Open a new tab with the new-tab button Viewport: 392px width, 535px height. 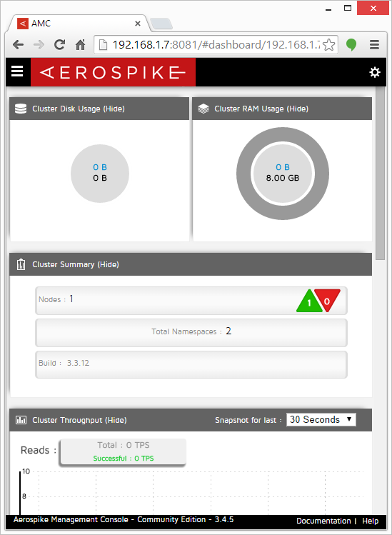161,24
